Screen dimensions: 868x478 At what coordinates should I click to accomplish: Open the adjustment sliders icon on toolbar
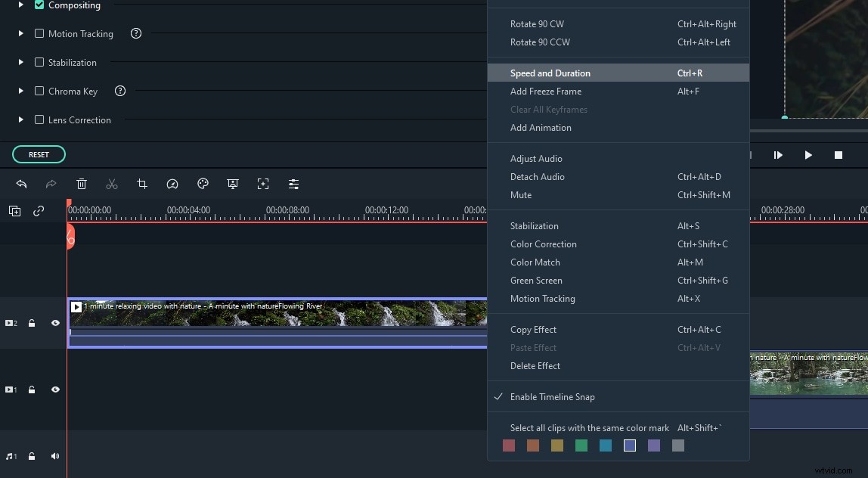(x=293, y=184)
